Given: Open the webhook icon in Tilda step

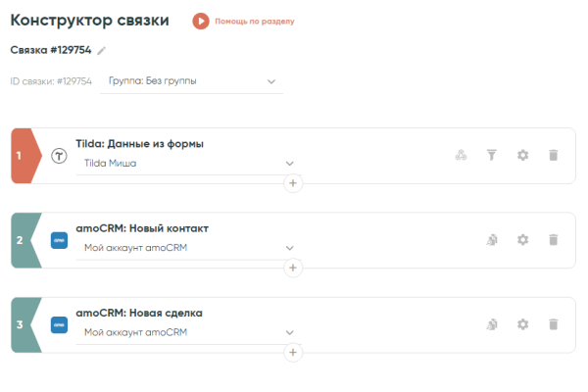Looking at the screenshot, I should 461,155.
